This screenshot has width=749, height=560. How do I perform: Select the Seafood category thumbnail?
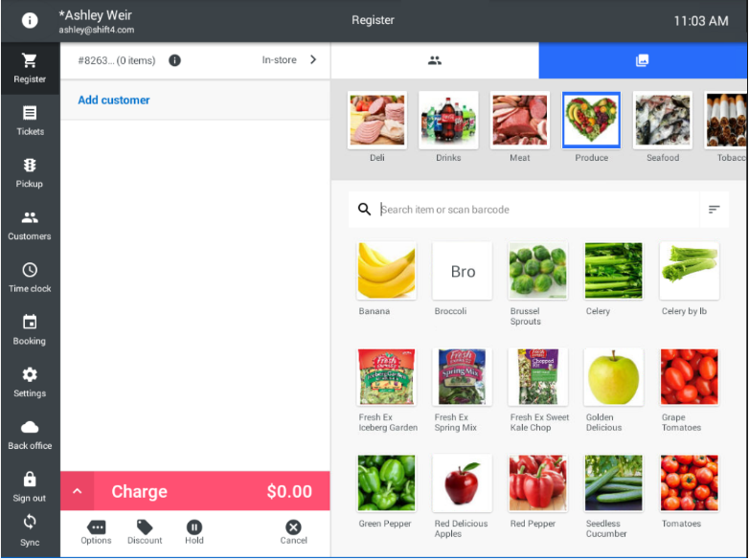point(663,127)
